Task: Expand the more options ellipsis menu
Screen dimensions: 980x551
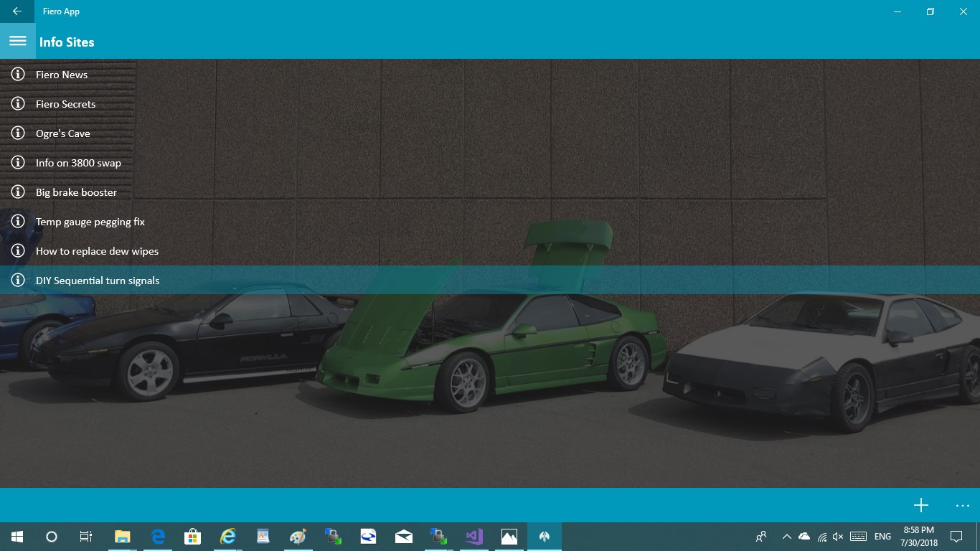Action: (963, 505)
